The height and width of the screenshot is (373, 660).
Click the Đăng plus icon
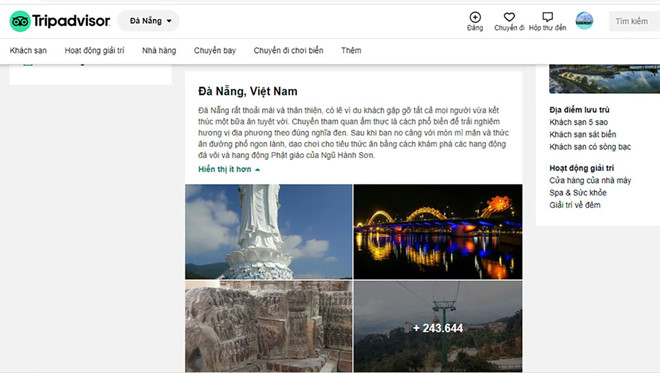pyautogui.click(x=475, y=17)
